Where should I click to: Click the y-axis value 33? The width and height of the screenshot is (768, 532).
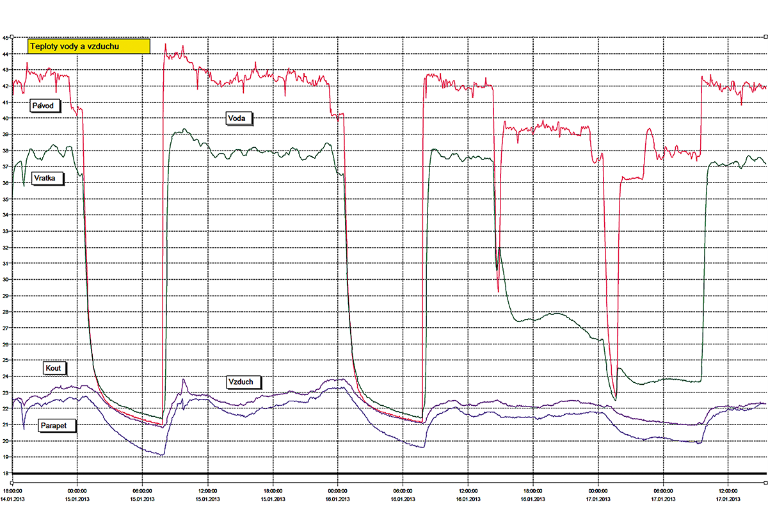point(5,231)
